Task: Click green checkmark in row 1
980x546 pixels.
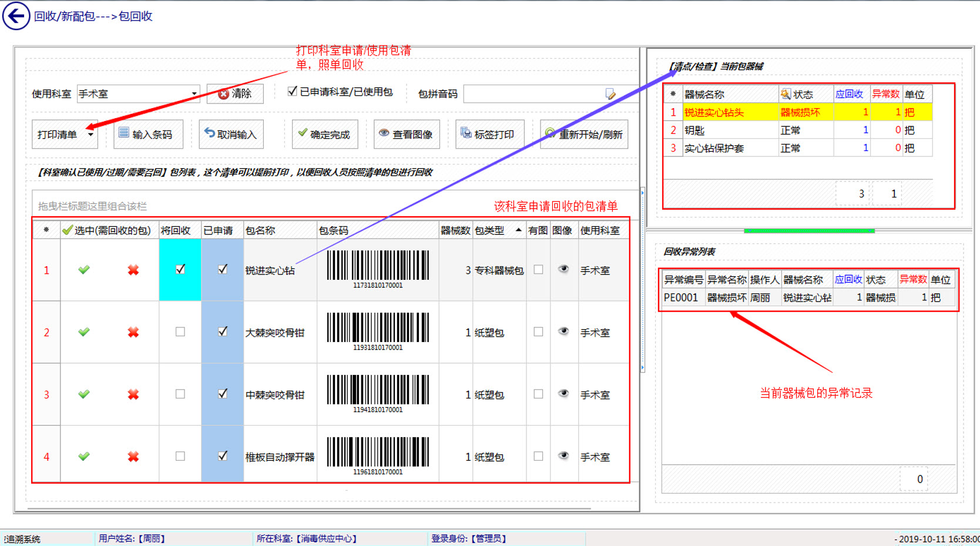Action: pyautogui.click(x=84, y=270)
